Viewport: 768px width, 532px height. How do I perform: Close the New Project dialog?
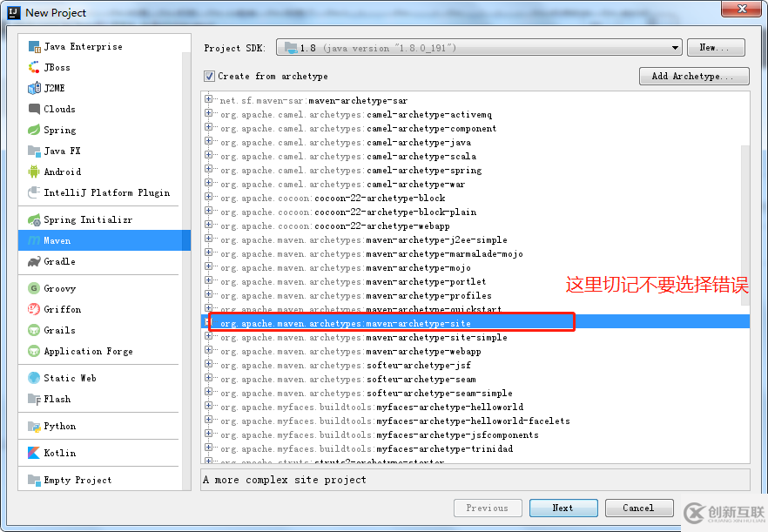coord(742,9)
